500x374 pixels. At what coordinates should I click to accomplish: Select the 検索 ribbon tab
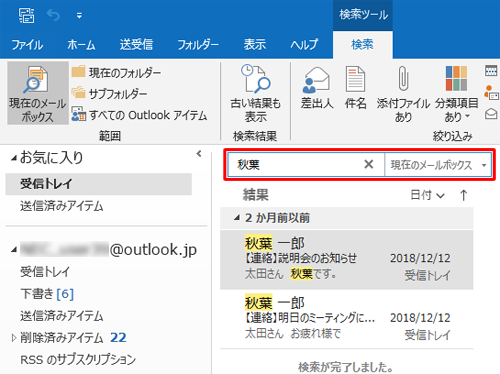(362, 45)
